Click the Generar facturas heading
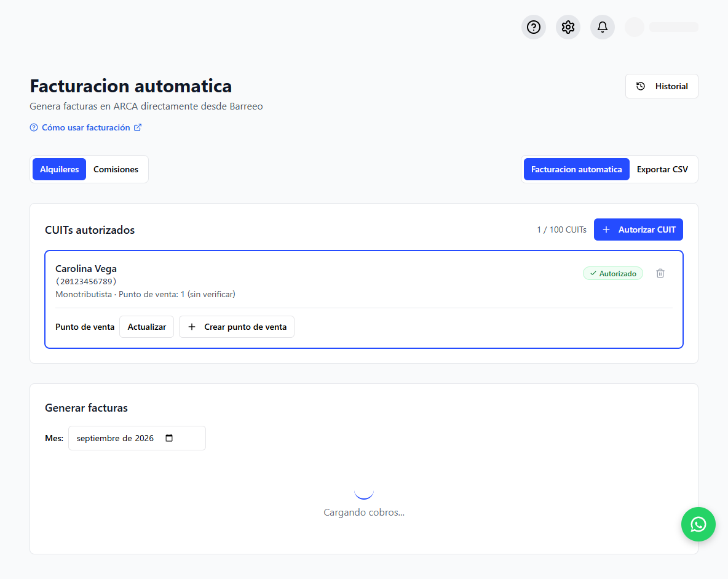The height and width of the screenshot is (579, 728). 86,407
